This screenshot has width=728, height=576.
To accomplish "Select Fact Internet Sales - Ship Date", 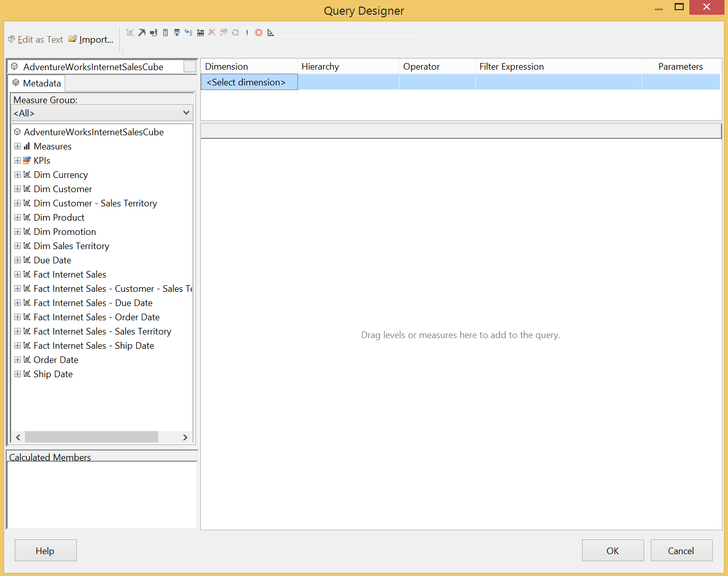I will [94, 346].
